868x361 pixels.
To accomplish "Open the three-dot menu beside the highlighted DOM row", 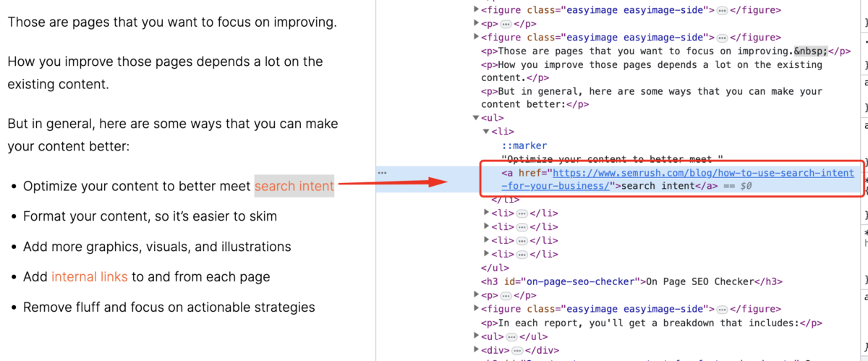I will pyautogui.click(x=382, y=173).
